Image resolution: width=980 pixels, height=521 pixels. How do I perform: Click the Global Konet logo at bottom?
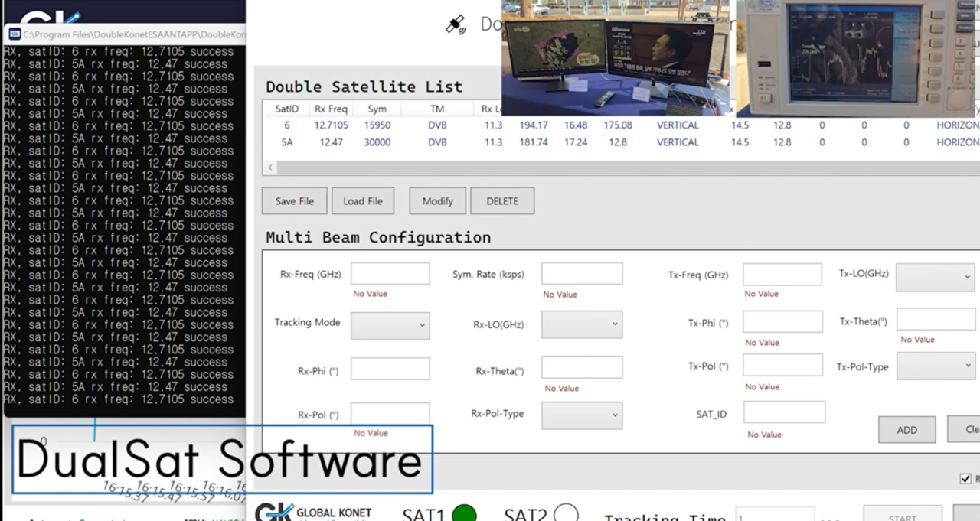tap(313, 513)
